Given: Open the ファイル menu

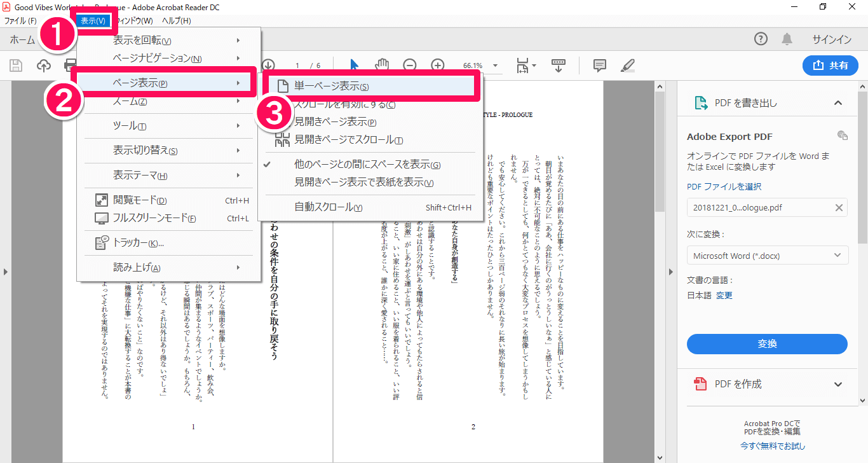Looking at the screenshot, I should tap(20, 21).
